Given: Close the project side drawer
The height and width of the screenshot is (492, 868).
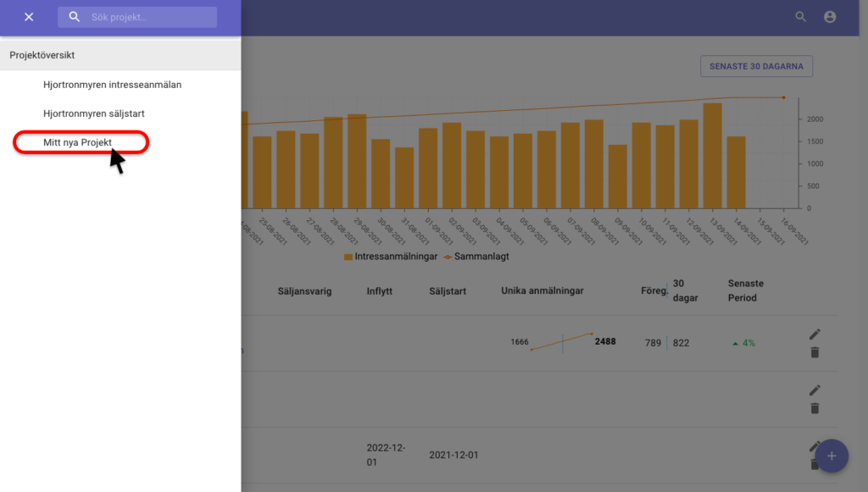Looking at the screenshot, I should point(29,17).
